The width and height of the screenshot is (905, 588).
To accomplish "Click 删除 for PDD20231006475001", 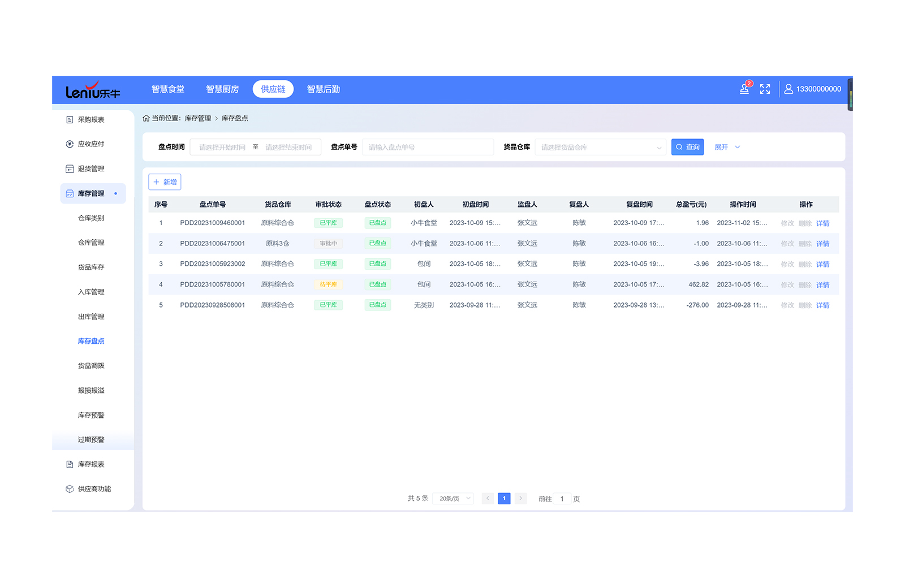I will tap(805, 244).
